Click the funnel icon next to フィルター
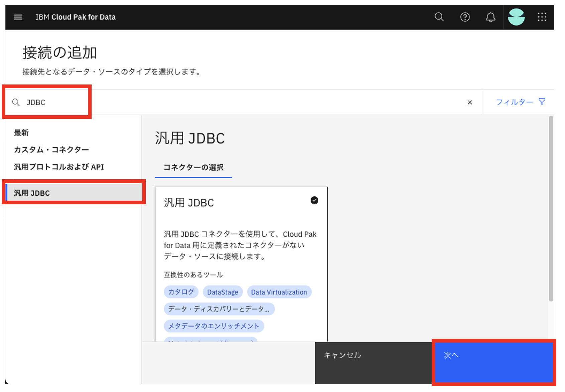 pyautogui.click(x=542, y=101)
